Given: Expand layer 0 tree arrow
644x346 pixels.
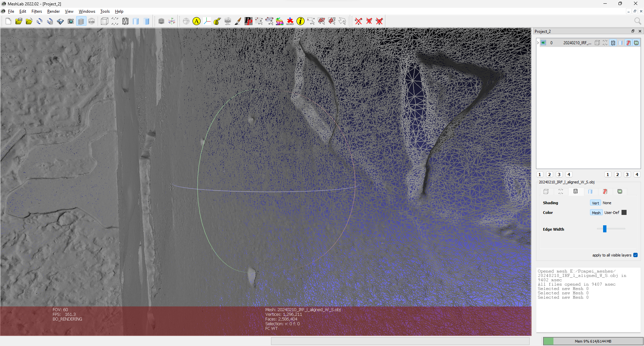Looking at the screenshot, I should (538, 43).
